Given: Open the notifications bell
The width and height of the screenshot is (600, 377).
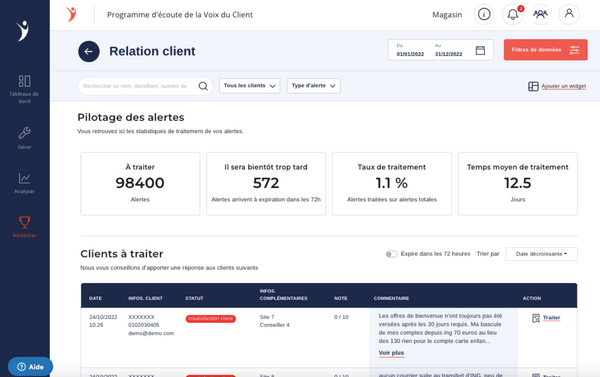Looking at the screenshot, I should click(513, 15).
